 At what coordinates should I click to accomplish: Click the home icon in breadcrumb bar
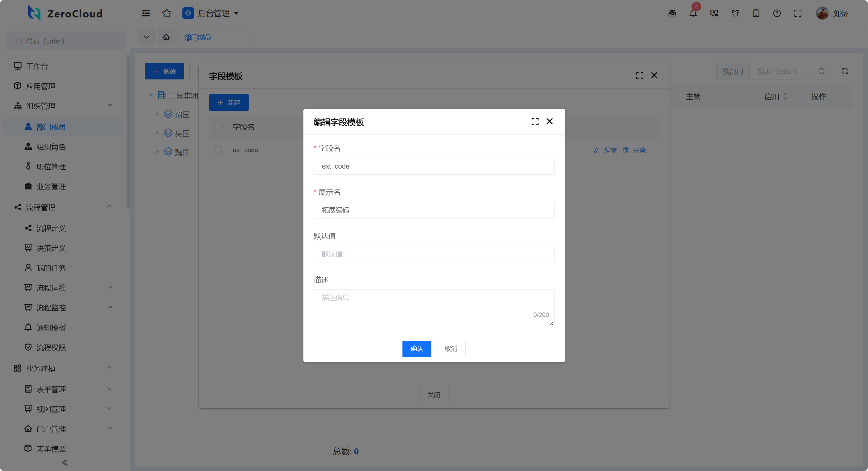tap(166, 37)
